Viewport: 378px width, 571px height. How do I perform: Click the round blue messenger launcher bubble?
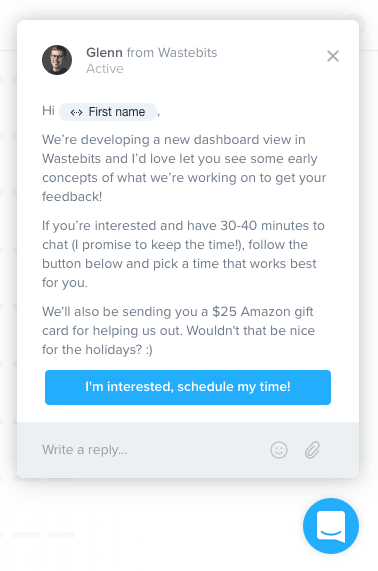331,526
